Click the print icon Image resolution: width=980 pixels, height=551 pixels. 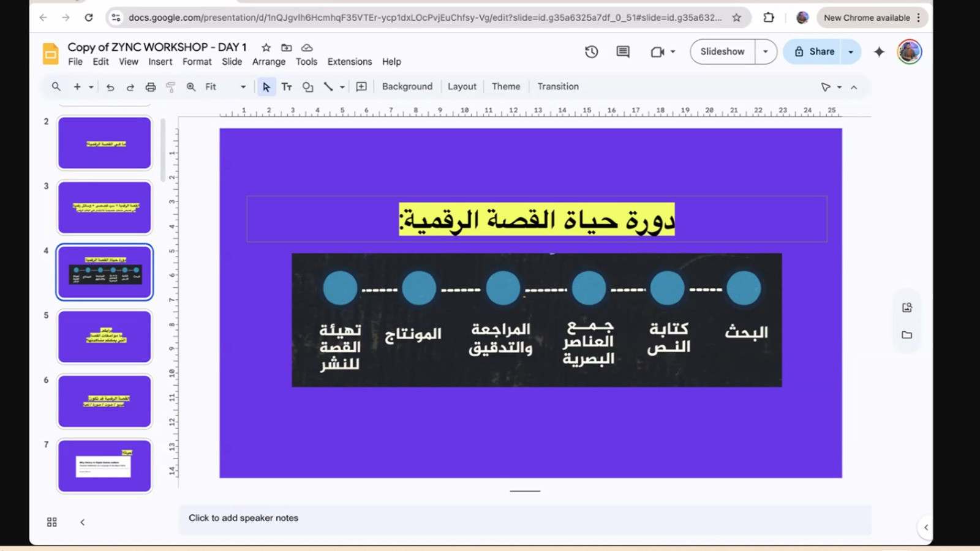151,87
